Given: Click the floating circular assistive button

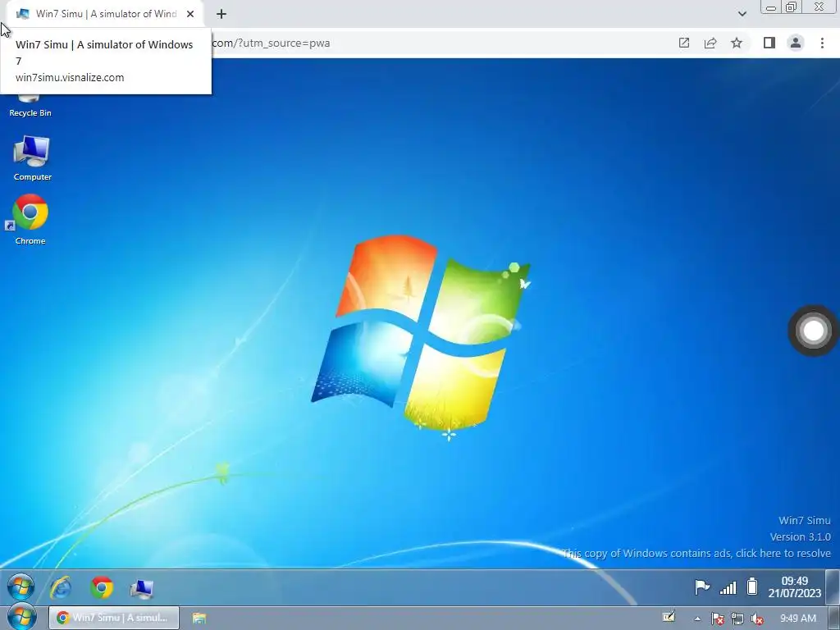Looking at the screenshot, I should tap(813, 331).
